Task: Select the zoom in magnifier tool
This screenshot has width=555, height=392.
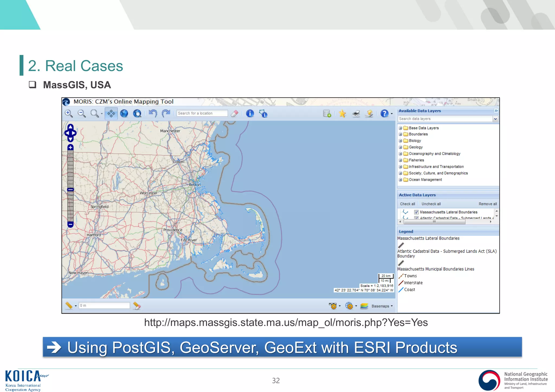Action: [69, 113]
